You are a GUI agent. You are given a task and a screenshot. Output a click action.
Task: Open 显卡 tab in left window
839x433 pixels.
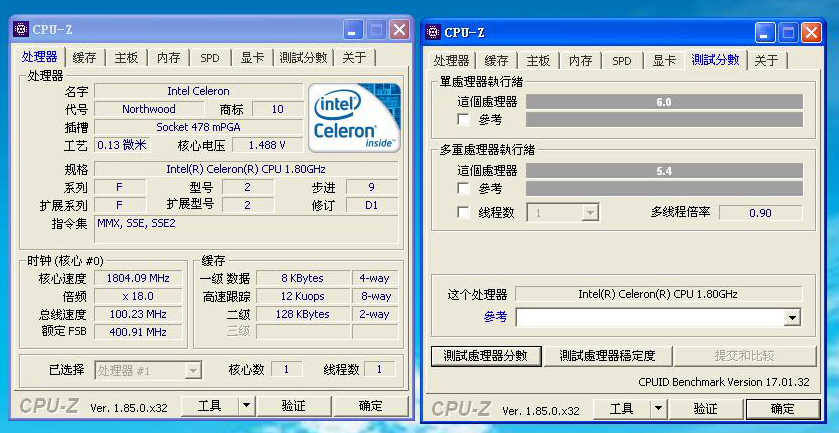252,58
